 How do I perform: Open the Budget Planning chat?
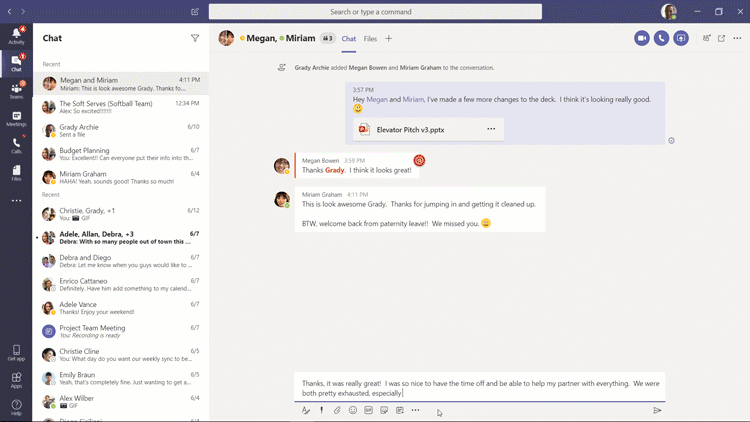(120, 155)
